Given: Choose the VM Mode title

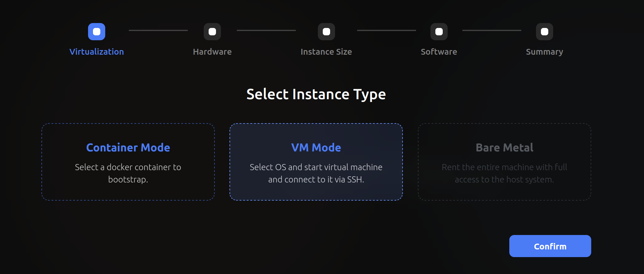Looking at the screenshot, I should point(316,147).
